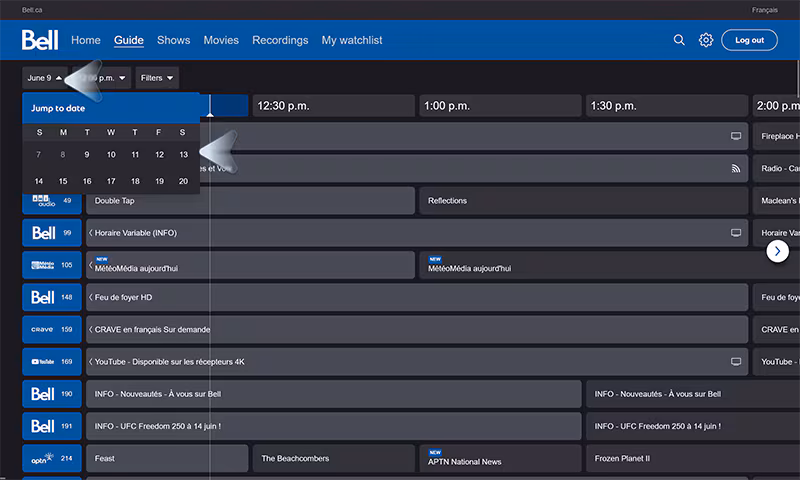Pick date 18 in calendar

[x=135, y=181]
